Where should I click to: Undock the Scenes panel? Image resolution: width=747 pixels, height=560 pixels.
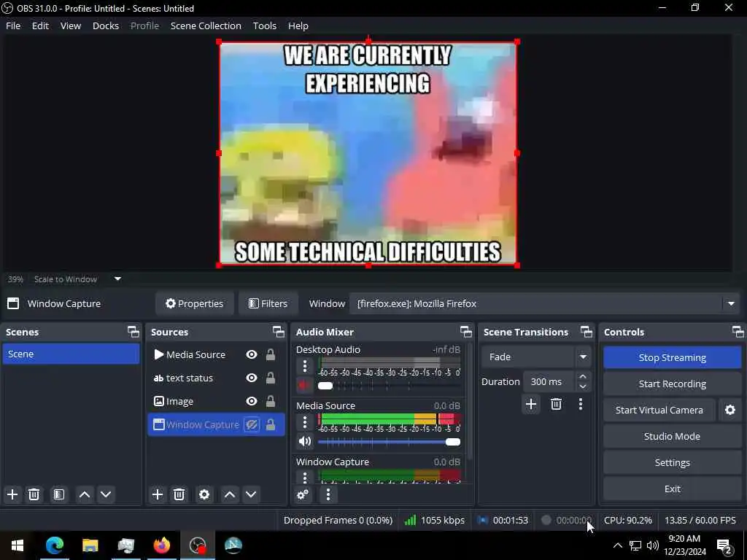point(133,332)
